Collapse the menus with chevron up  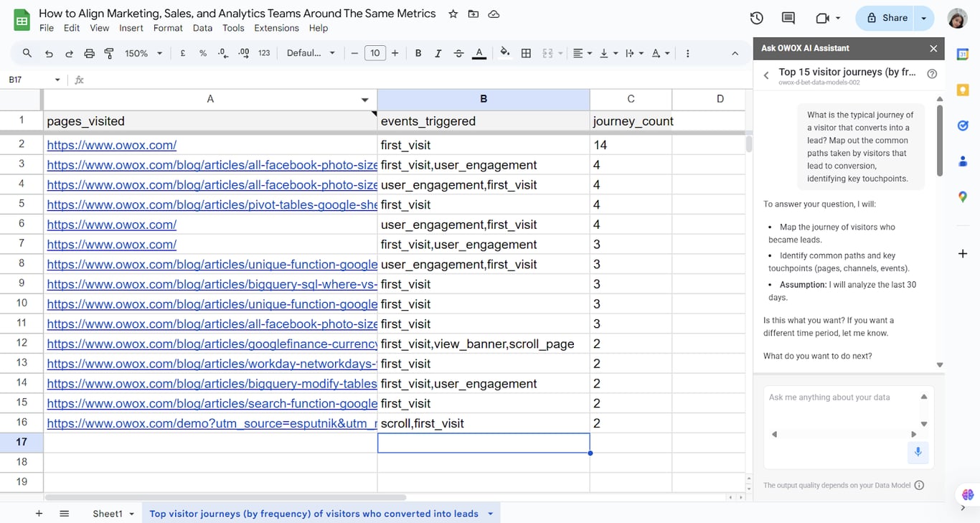(735, 53)
